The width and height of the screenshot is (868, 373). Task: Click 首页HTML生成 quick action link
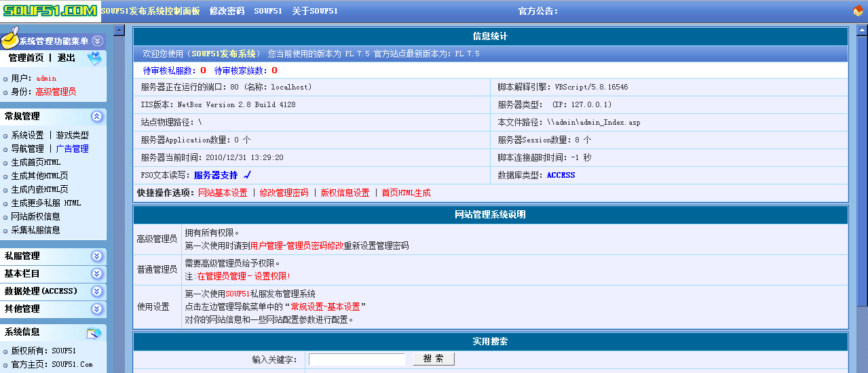coord(406,193)
